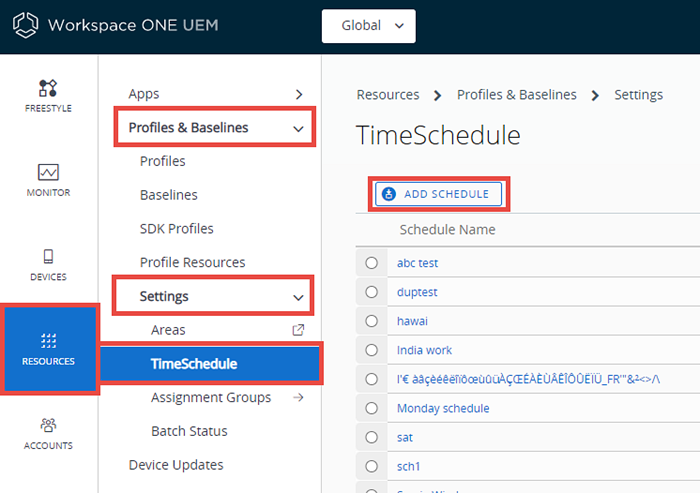This screenshot has width=700, height=493.
Task: Click the arrow icon beside Assignment Groups
Action: click(298, 397)
